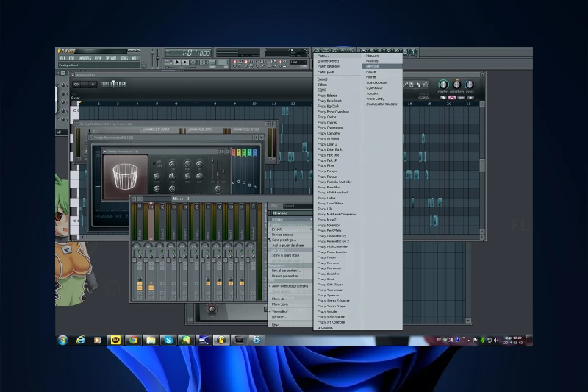Open the CHANNELS menu
This screenshot has height=392, width=588.
pyautogui.click(x=85, y=58)
